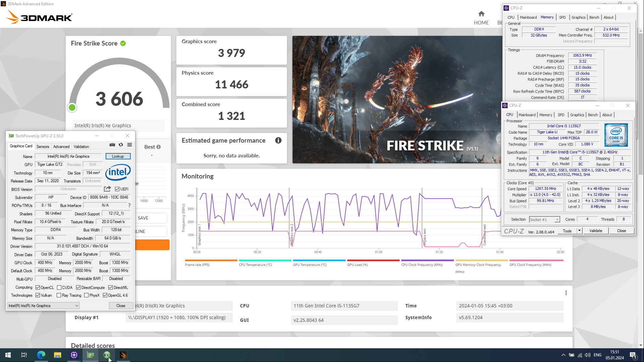Screen dimensions: 644x362
Task: Click ENG language indicator in tray
Action: tap(597, 355)
